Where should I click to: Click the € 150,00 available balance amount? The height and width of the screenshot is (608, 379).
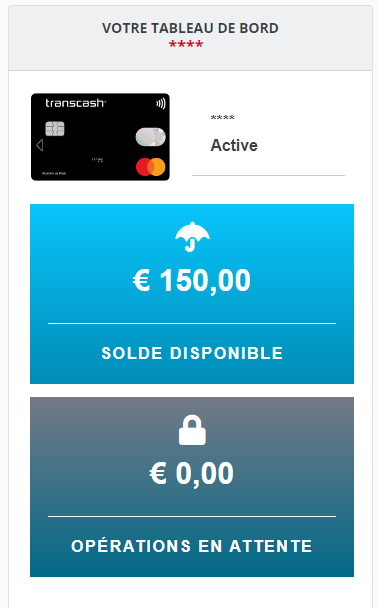192,280
